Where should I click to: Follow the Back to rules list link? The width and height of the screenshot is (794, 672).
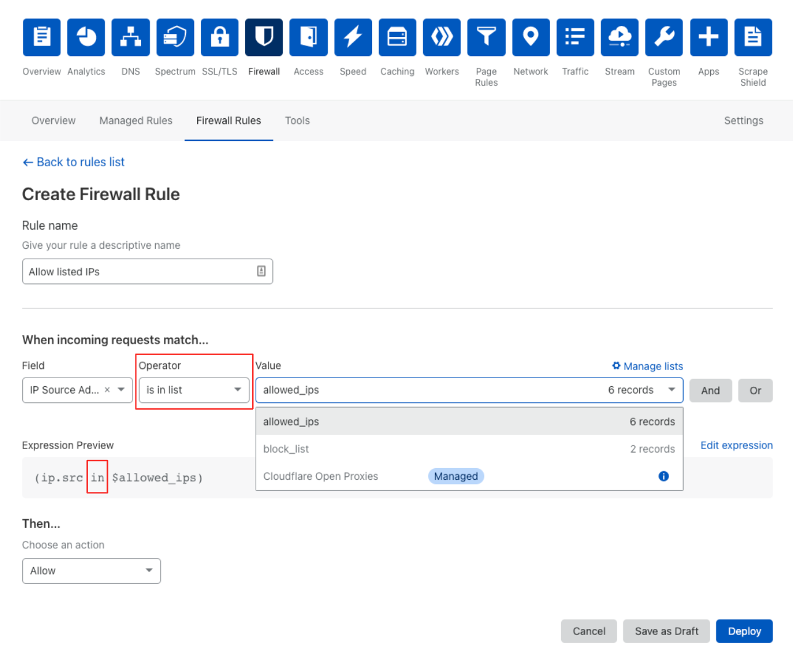(74, 162)
